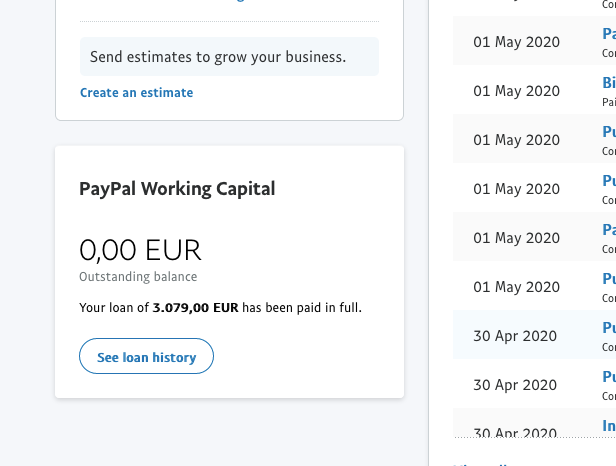This screenshot has width=616, height=466.
Task: Open the topmost 01 May 2020 transaction date
Action: pos(516,42)
